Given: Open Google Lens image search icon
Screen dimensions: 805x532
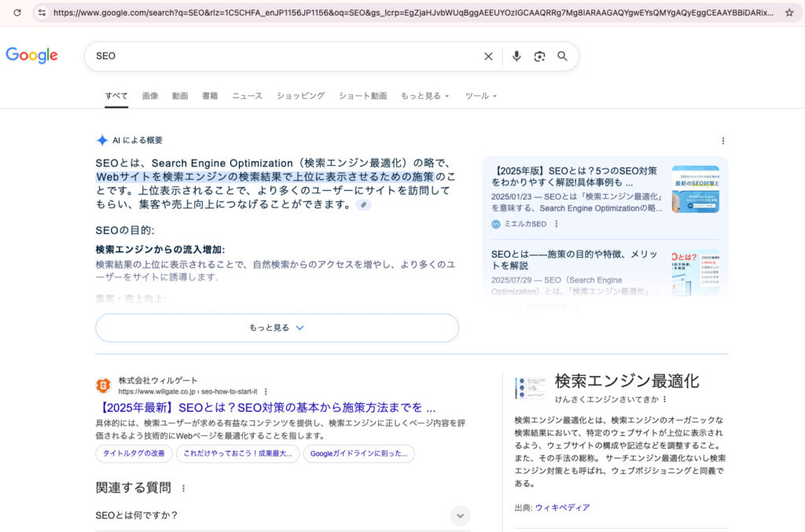Looking at the screenshot, I should pyautogui.click(x=539, y=57).
